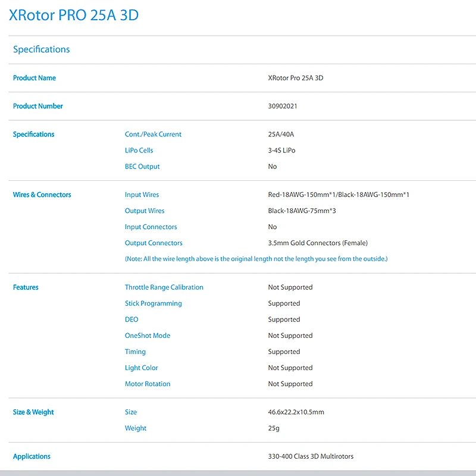The height and width of the screenshot is (476, 476).
Task: Click the Product Number label
Action: pyautogui.click(x=38, y=107)
